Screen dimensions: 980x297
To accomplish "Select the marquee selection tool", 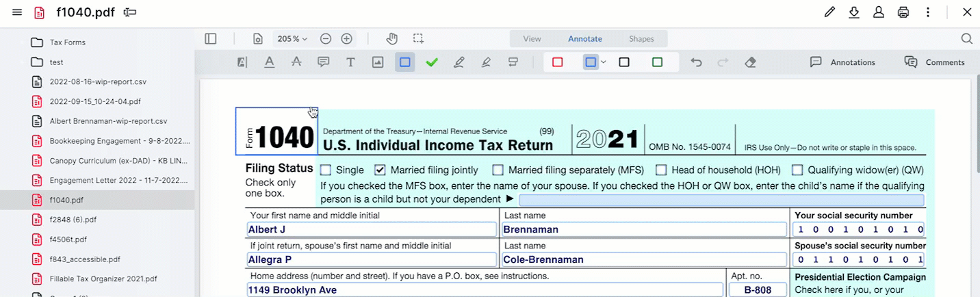I will 418,39.
